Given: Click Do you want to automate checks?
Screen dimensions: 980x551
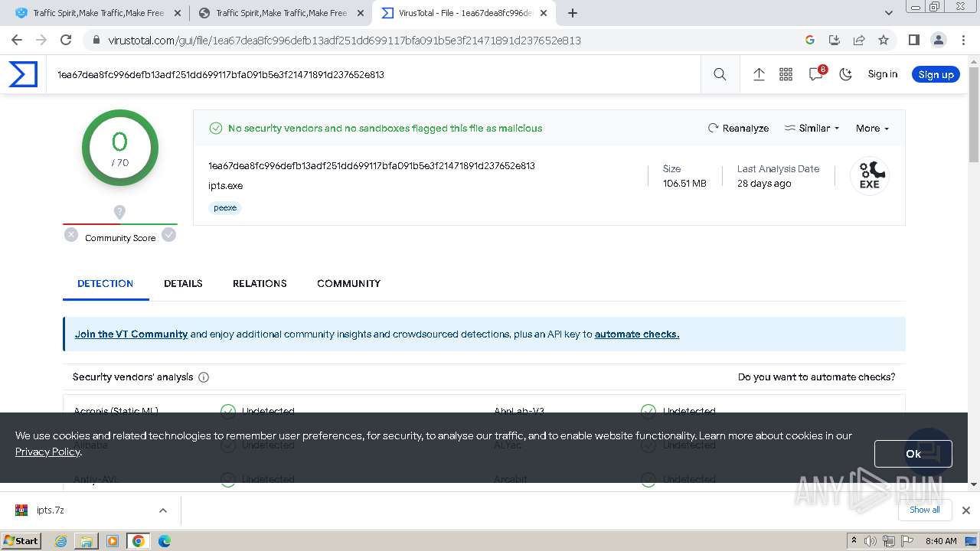Looking at the screenshot, I should pos(816,377).
